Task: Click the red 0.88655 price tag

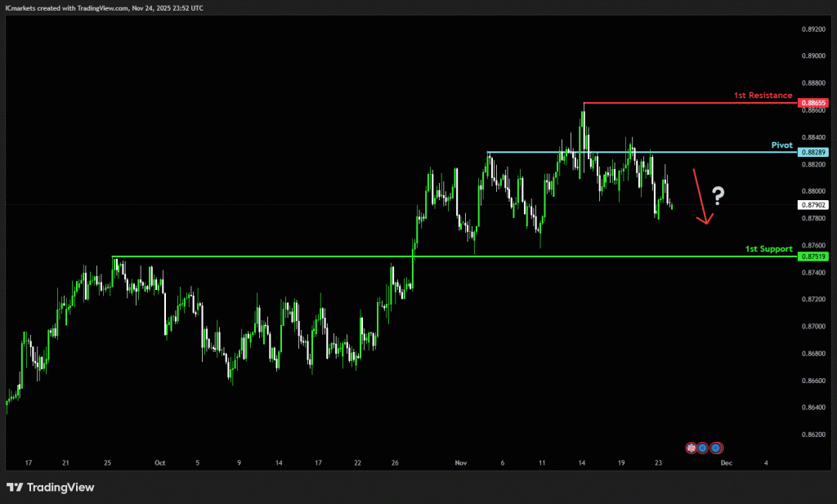Action: click(814, 103)
